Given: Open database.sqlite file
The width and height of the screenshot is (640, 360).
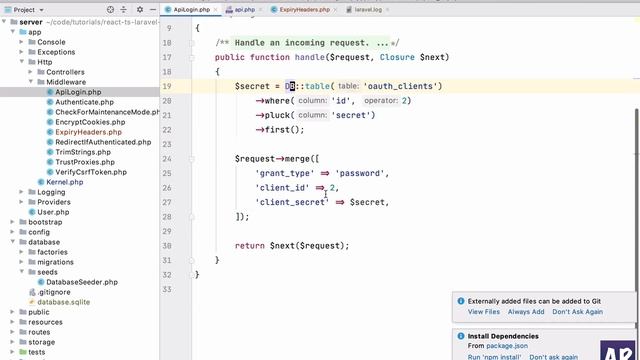Looking at the screenshot, I should tap(63, 302).
